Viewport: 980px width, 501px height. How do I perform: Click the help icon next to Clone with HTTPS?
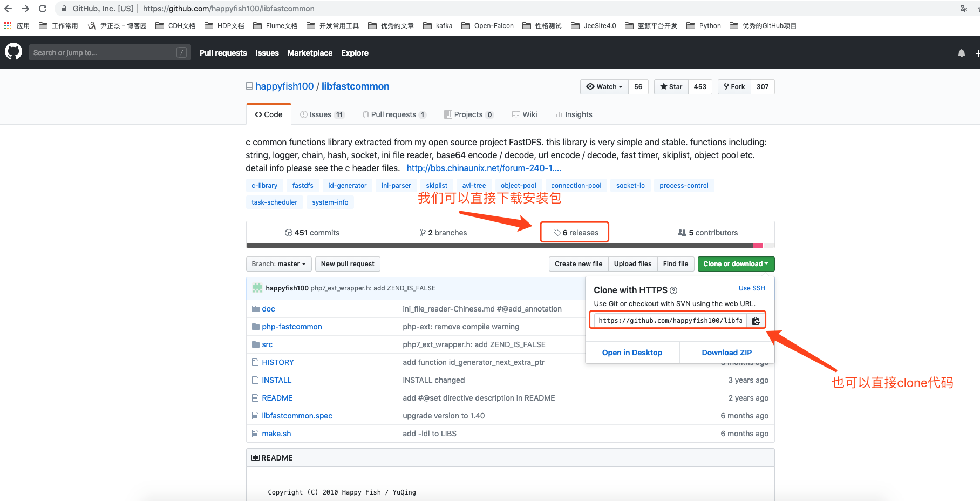coord(673,290)
